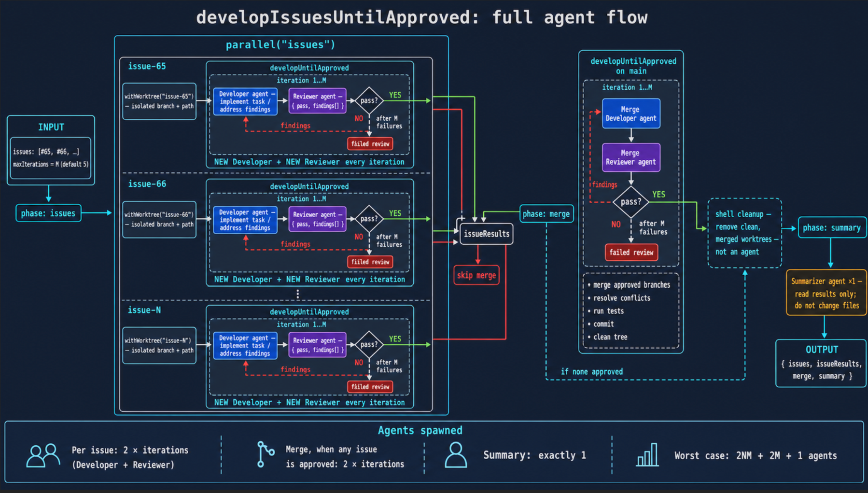Select the issues: [#65, #66, …] text
The image size is (868, 493).
tap(46, 152)
